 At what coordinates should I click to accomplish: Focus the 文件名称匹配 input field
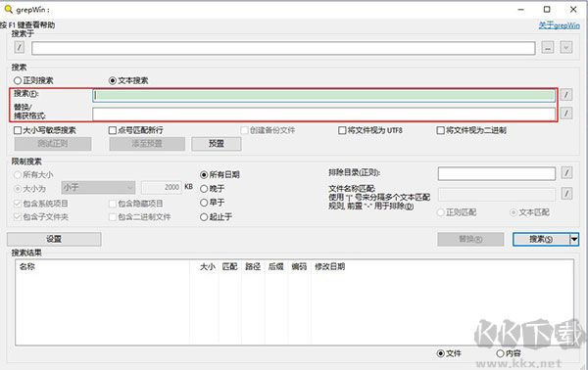(497, 195)
